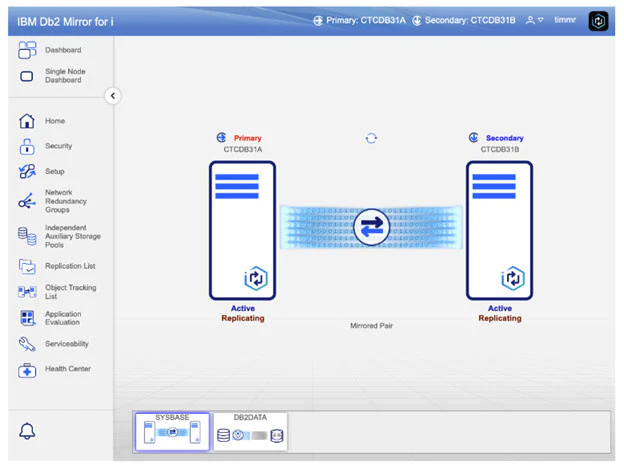Go to Health Center
Viewport: 624px width, 469px height.
68,369
